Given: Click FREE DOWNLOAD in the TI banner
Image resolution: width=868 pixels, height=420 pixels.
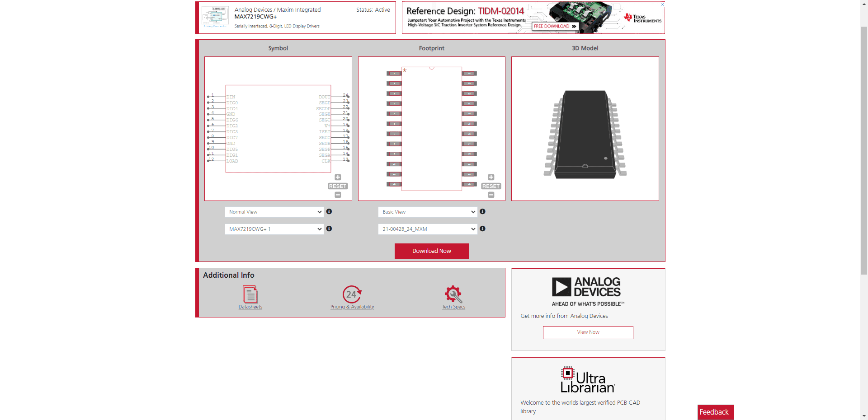Looking at the screenshot, I should click(x=555, y=26).
